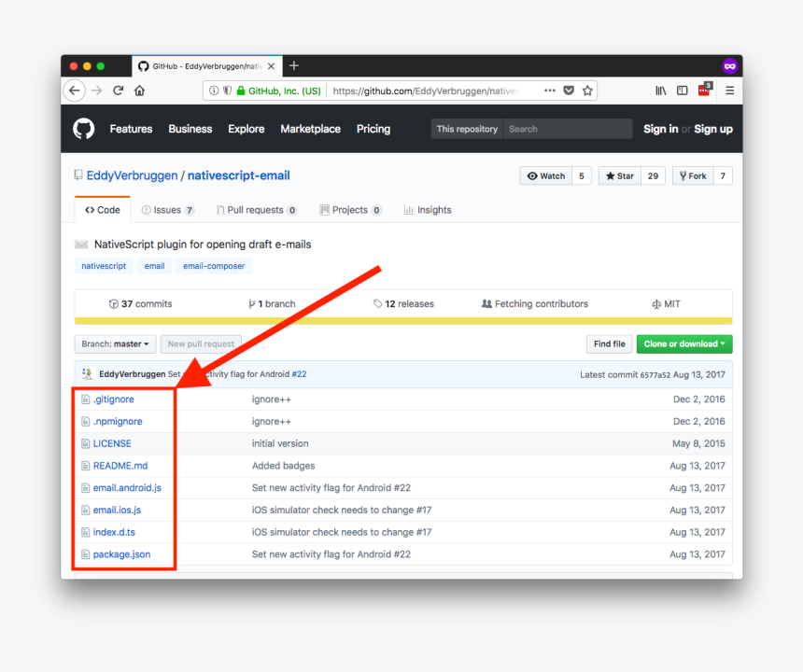Fork the repository
The image size is (803, 672).
click(x=693, y=176)
